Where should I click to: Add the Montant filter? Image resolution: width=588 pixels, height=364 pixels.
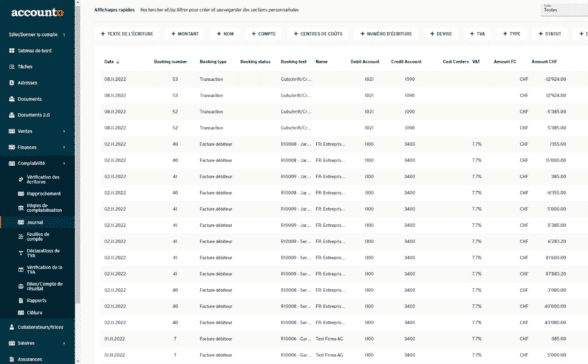[185, 34]
